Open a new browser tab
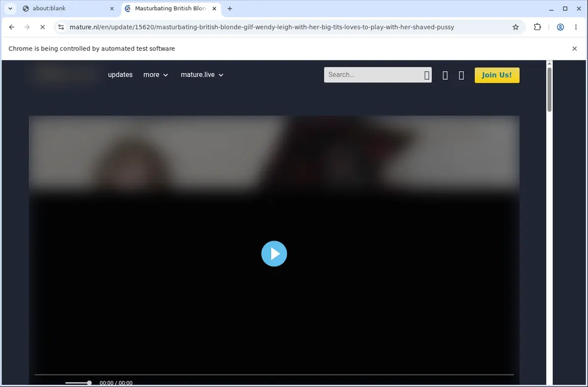 click(230, 9)
